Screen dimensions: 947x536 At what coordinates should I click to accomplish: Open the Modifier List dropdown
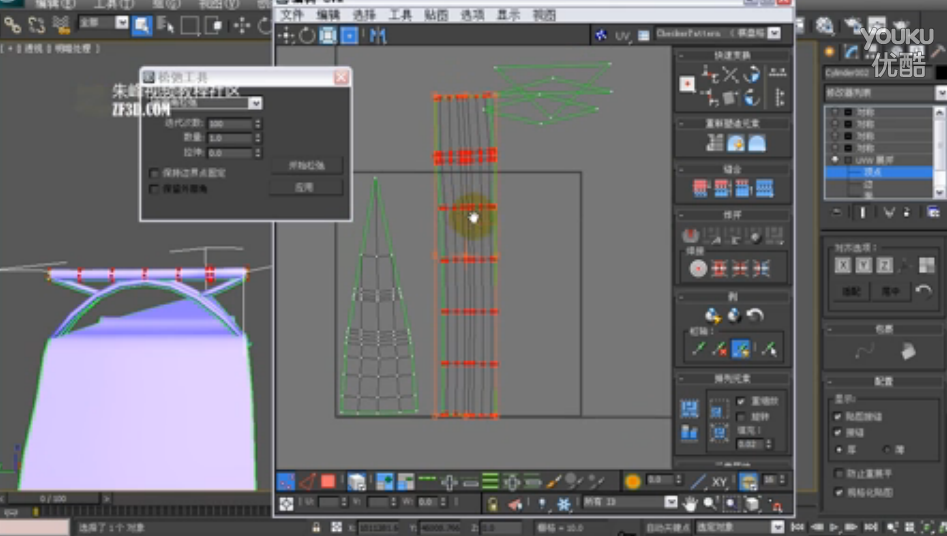[940, 92]
